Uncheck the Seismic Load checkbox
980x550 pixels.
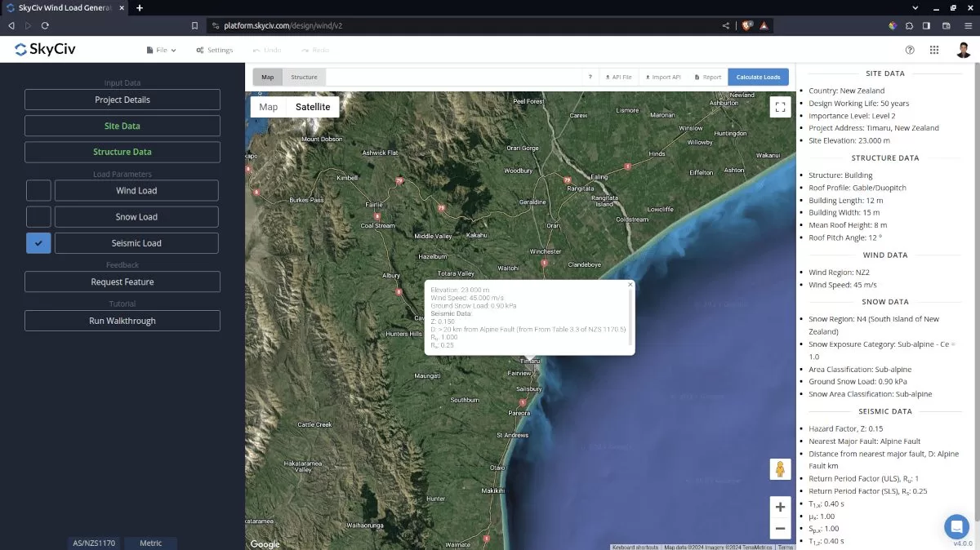[x=38, y=243]
